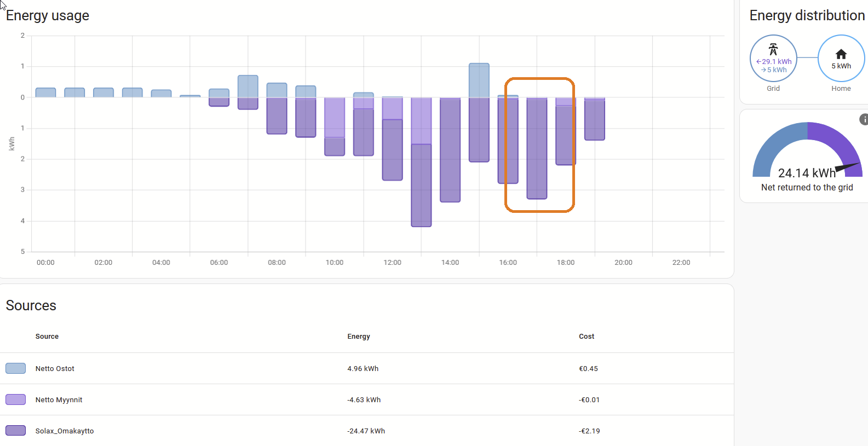868x446 pixels.
Task: Click the Solax_Omakaytto dark purple swatch
Action: point(15,431)
